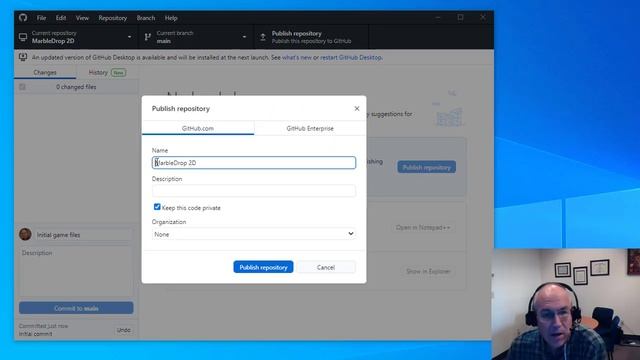Toggle the 0 changed files checkbox

[22, 87]
